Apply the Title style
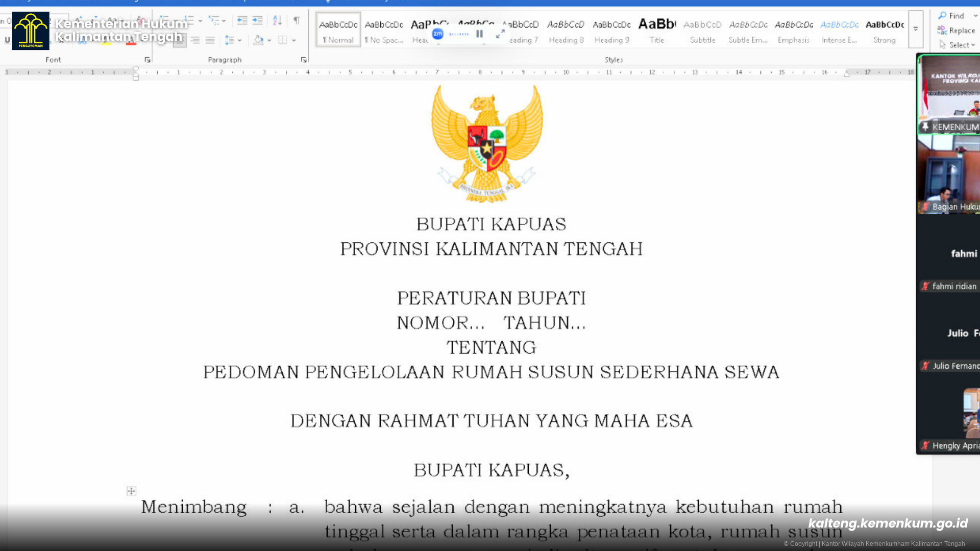980x551 pixels. [x=657, y=30]
